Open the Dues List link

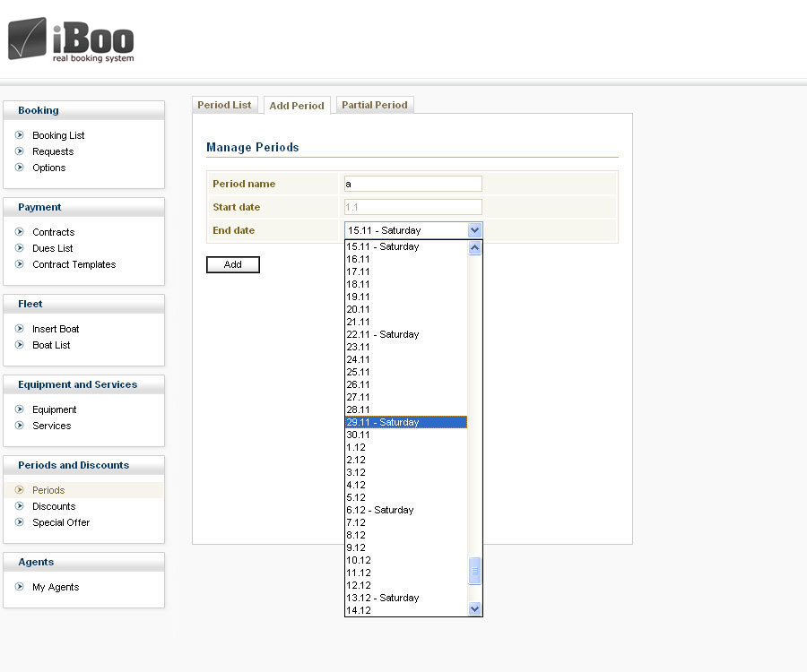coord(53,248)
